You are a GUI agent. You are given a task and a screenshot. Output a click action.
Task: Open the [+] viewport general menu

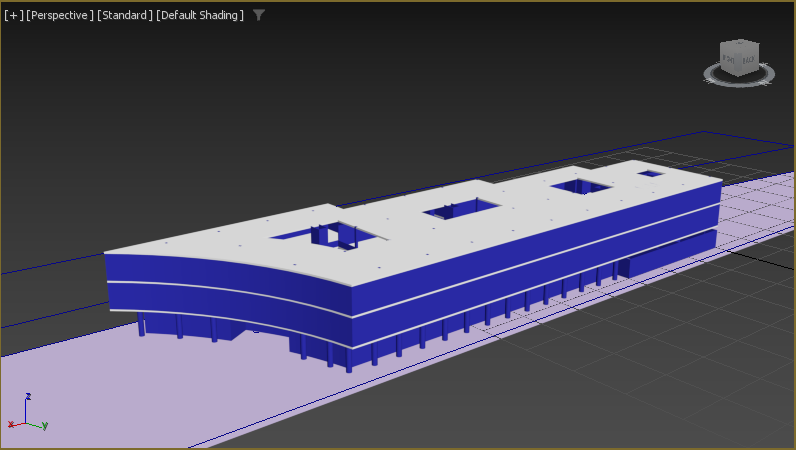point(14,15)
